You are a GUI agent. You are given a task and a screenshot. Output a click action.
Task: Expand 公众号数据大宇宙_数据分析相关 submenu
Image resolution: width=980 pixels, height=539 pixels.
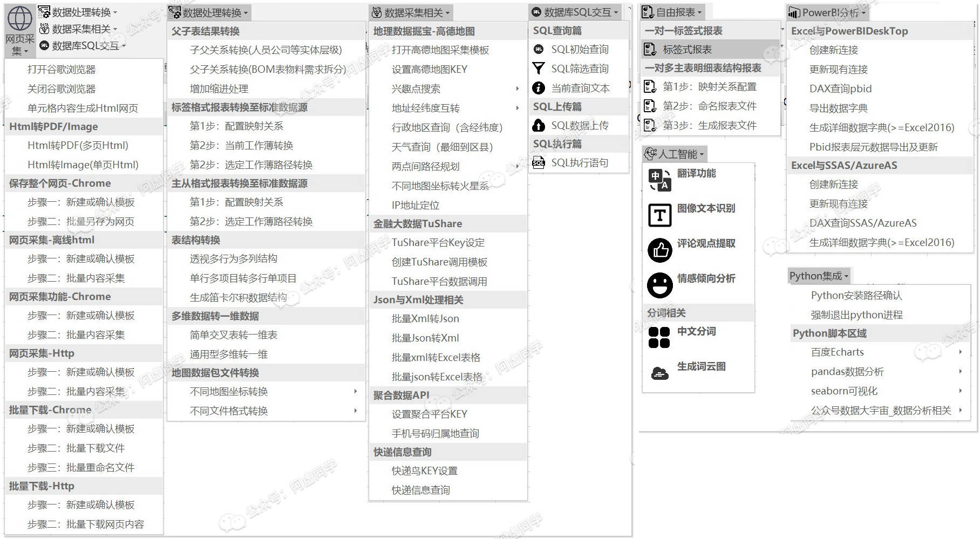tap(880, 410)
